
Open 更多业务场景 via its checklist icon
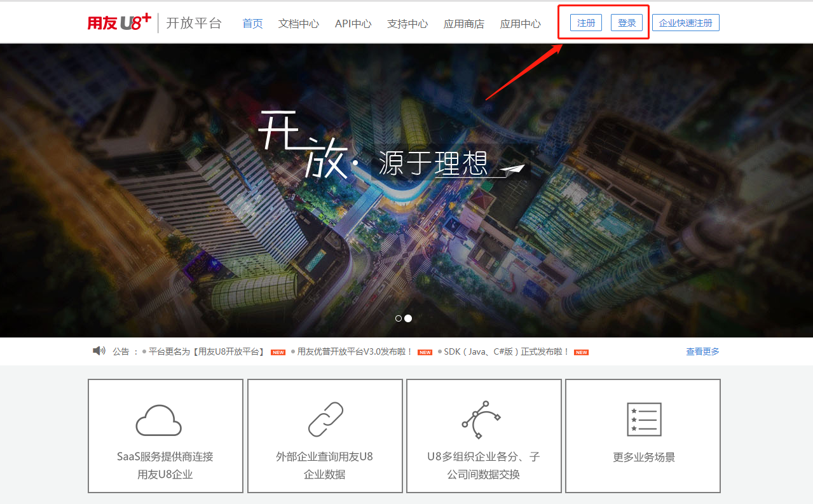click(x=642, y=418)
